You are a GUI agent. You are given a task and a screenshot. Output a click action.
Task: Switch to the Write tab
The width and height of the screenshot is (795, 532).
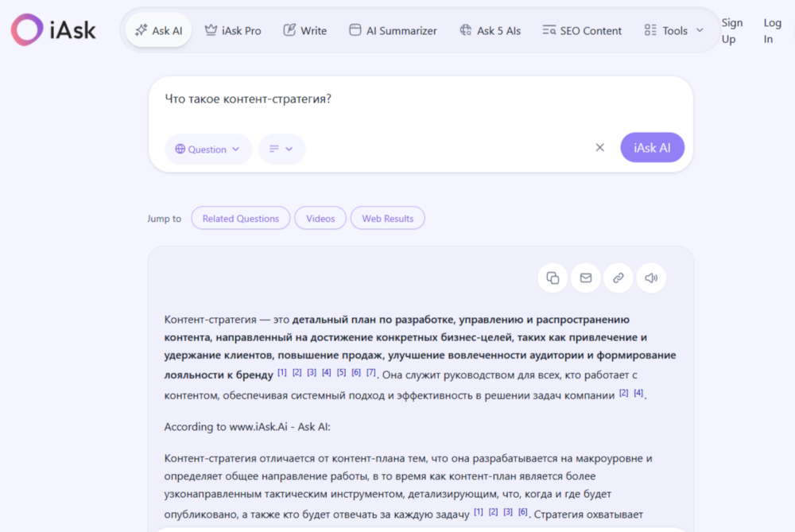click(305, 30)
